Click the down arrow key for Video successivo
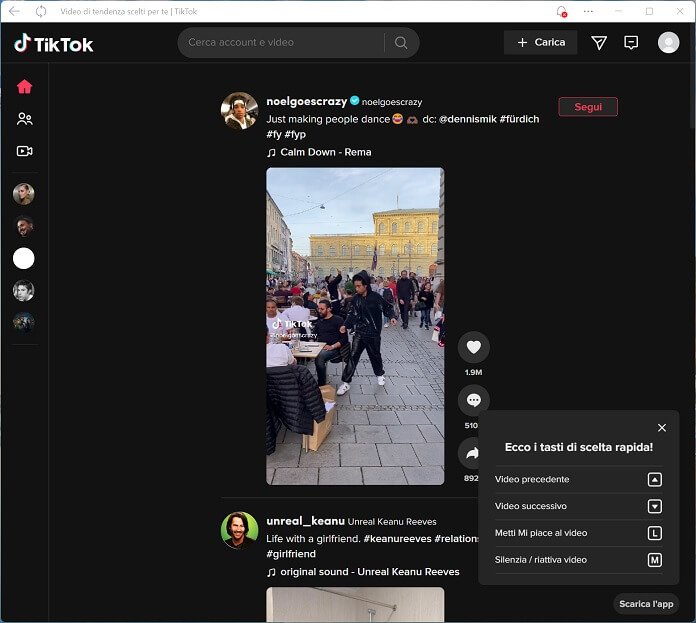 pyautogui.click(x=654, y=506)
